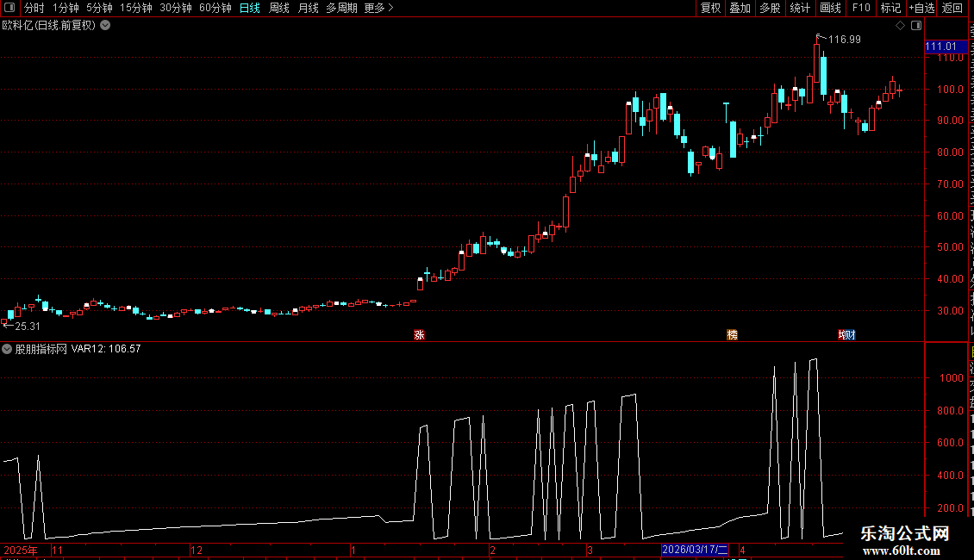Click the 2025年 label on time axis
This screenshot has height=560, width=974.
21,551
